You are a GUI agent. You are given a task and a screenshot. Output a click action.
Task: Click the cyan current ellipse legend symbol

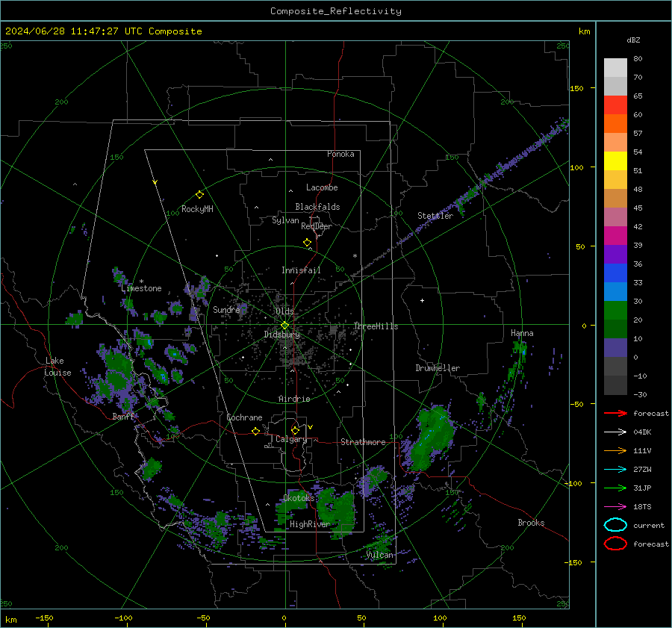(x=615, y=525)
